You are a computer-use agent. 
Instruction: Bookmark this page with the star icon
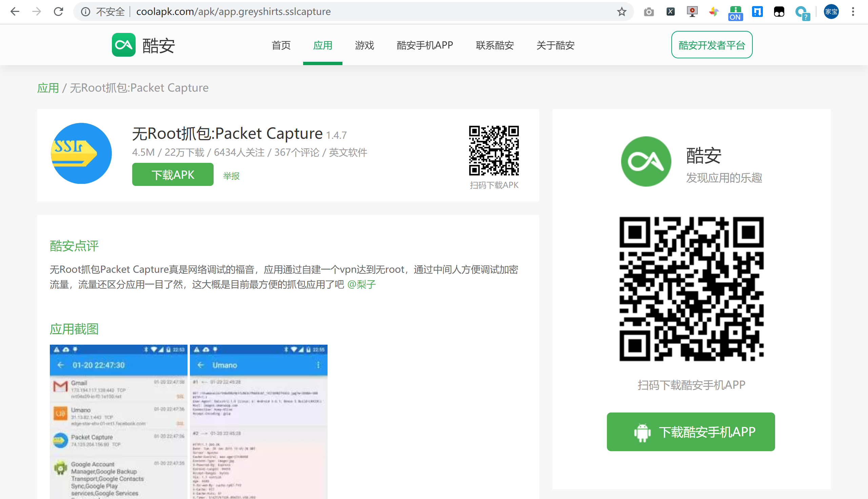pyautogui.click(x=622, y=11)
